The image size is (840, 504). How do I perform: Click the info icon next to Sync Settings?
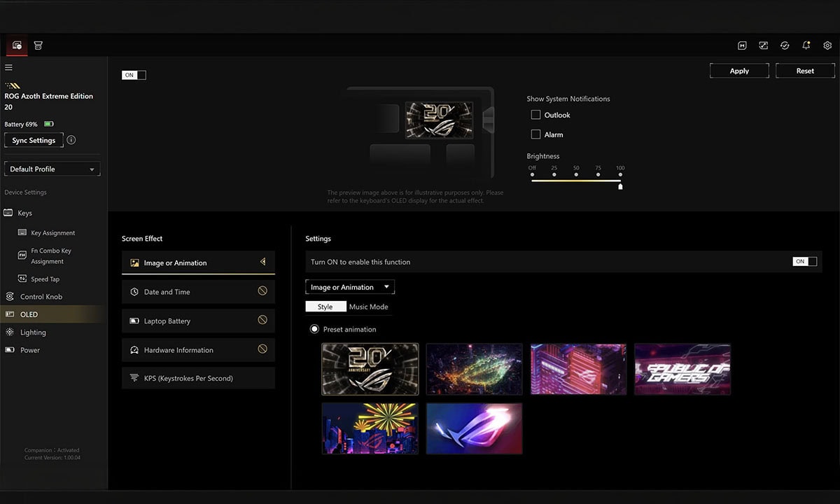tap(71, 140)
